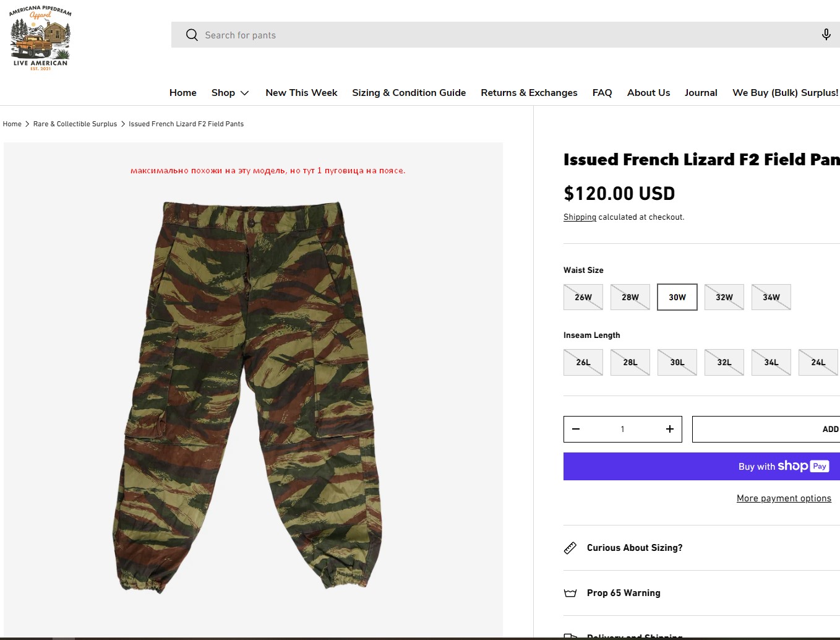The image size is (840, 640).
Task: Click the Rare & Collectible Surplus breadcrumb
Action: pos(75,124)
